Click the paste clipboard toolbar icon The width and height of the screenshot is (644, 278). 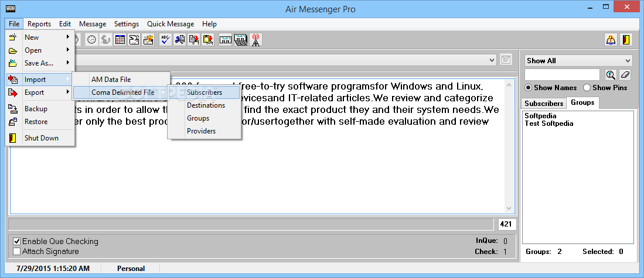[x=208, y=40]
